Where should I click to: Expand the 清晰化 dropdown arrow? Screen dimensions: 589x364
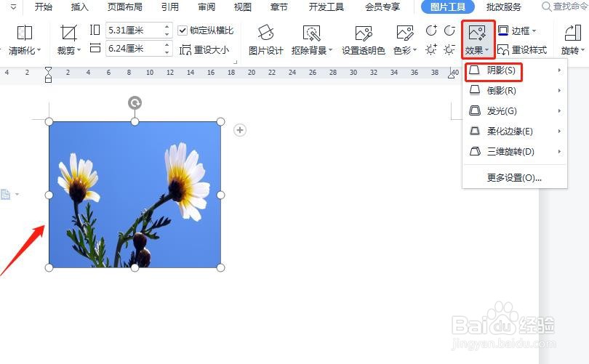pos(39,50)
